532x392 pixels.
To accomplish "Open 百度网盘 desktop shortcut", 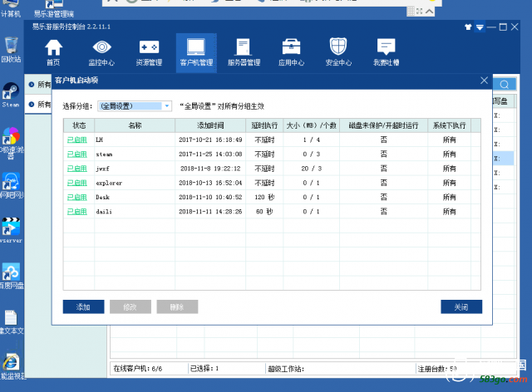I will pyautogui.click(x=11, y=276).
